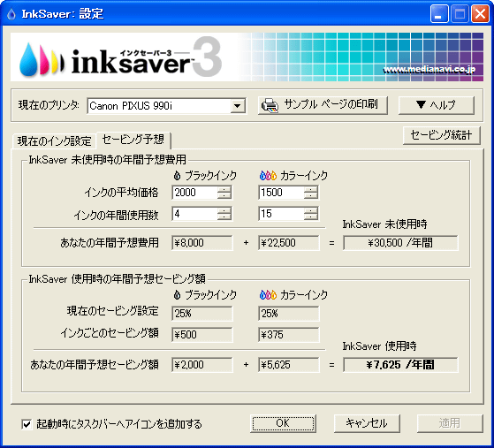Click the InkSaver droplet icon in title bar

tap(11, 14)
